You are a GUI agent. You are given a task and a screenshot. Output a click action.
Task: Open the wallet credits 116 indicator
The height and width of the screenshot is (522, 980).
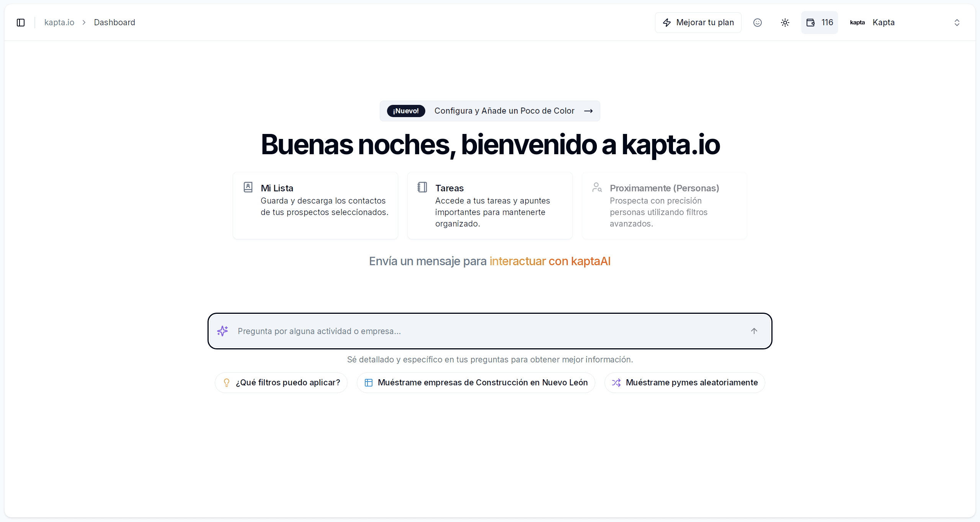pos(819,23)
